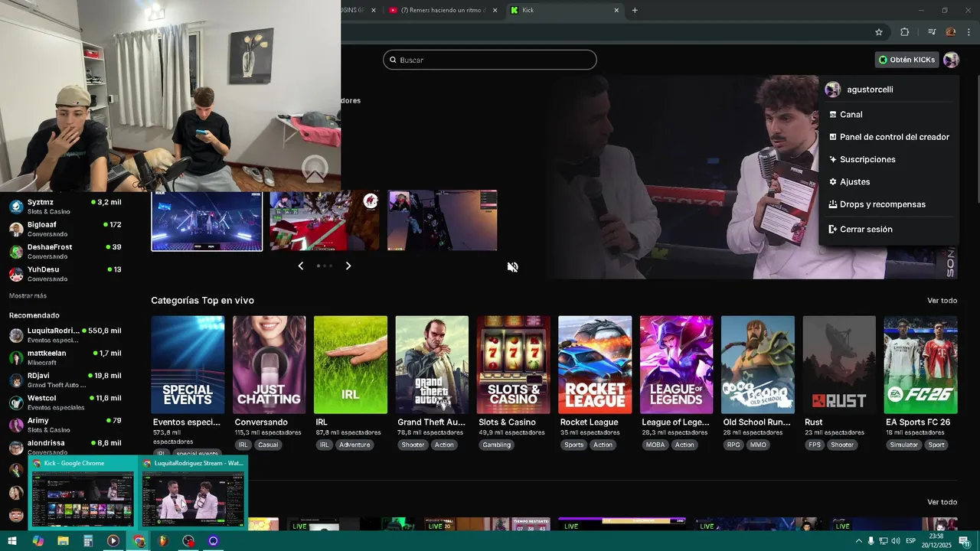Click the network icon in system tray
This screenshot has width=980, height=551.
coord(883,541)
